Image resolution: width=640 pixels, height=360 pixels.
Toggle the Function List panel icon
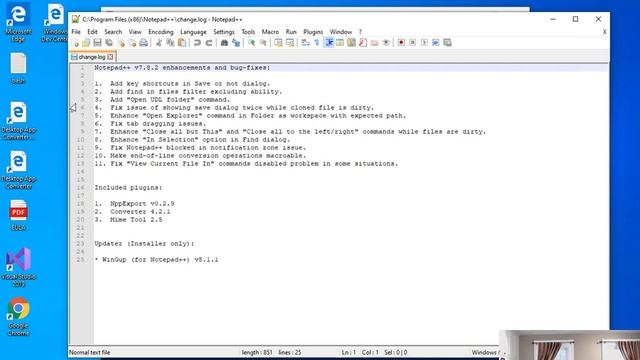(362, 42)
